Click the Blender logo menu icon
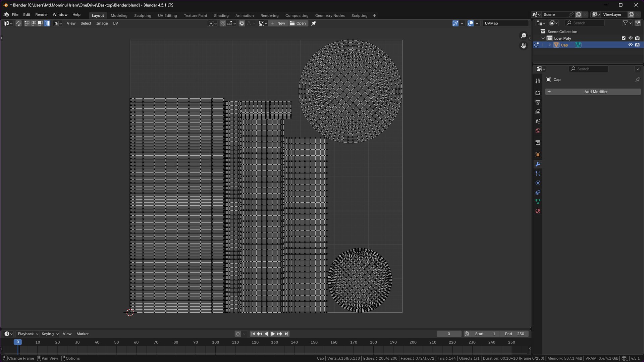 tap(6, 15)
